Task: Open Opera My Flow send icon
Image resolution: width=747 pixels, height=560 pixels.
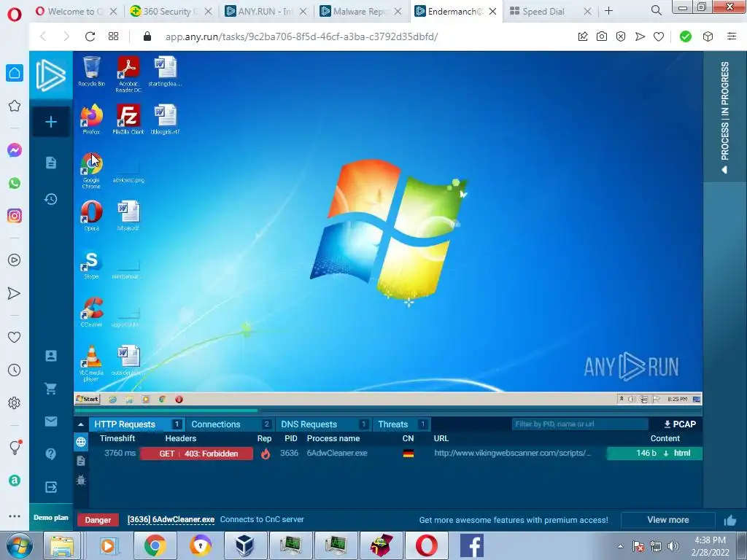Action: tap(15, 293)
